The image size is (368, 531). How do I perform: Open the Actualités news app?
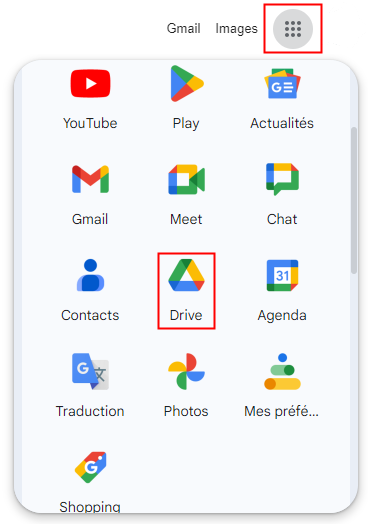(x=282, y=99)
